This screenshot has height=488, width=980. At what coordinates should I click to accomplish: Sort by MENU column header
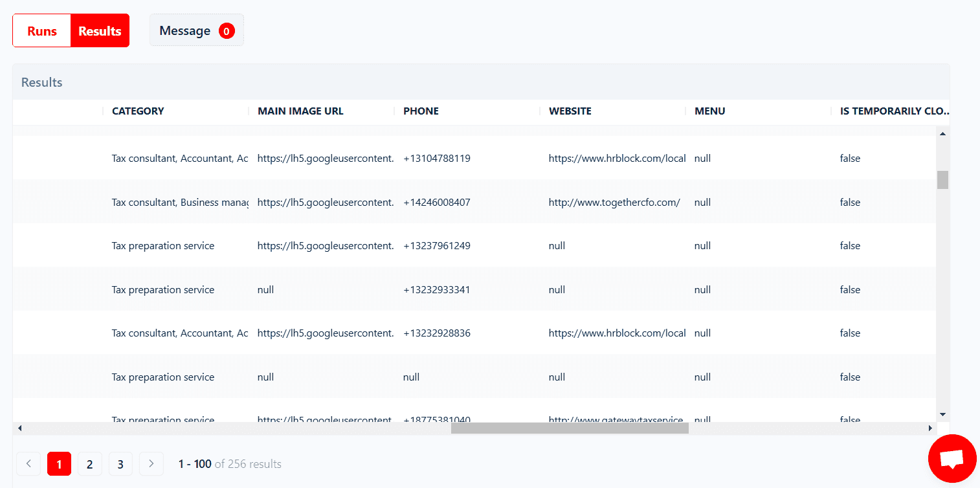pos(709,111)
